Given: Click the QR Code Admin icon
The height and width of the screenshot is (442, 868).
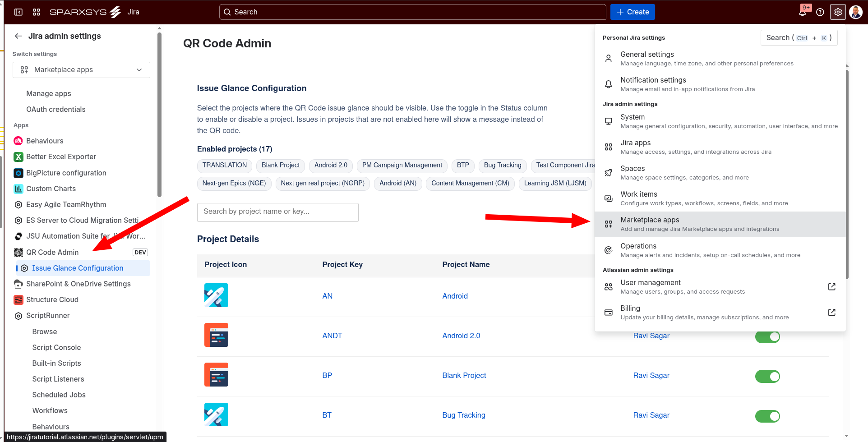Looking at the screenshot, I should pos(18,252).
